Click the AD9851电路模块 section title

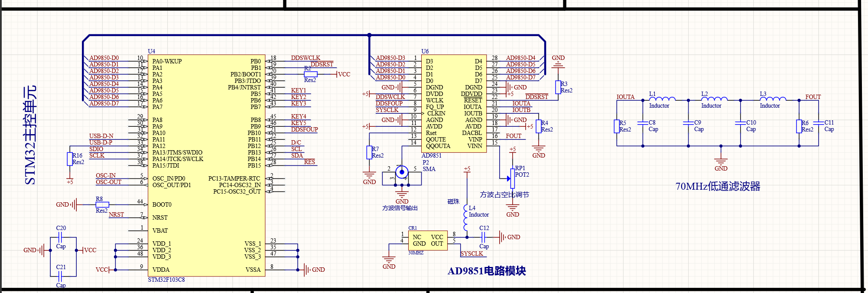487,271
